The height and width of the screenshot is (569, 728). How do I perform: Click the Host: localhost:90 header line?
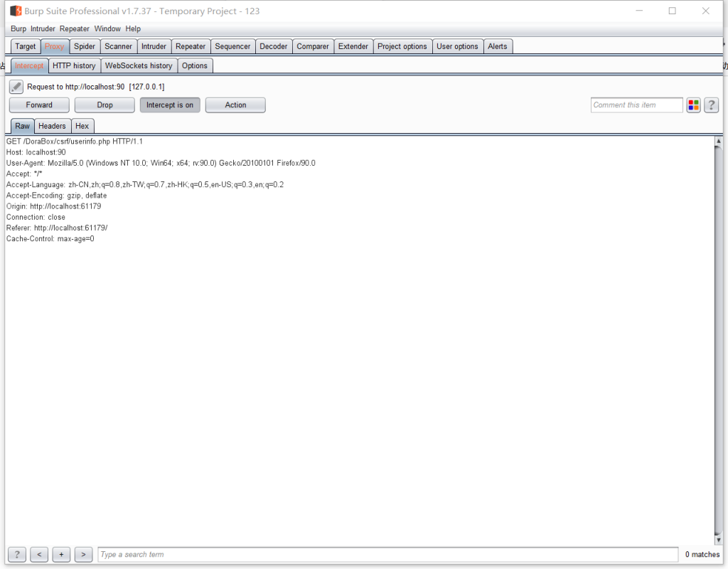(x=36, y=152)
